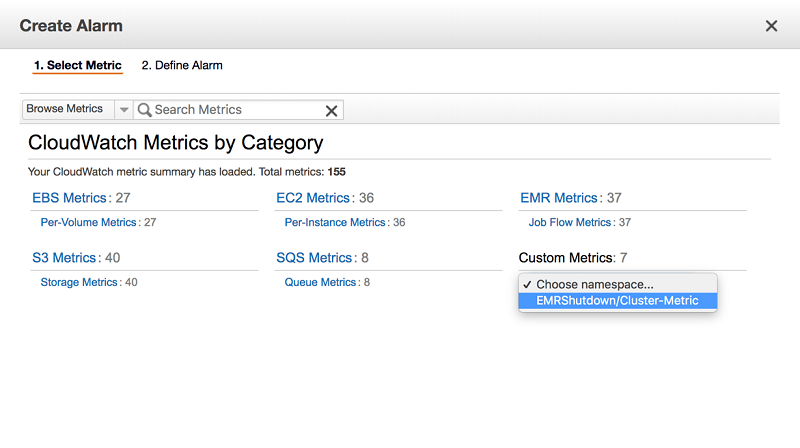The height and width of the screenshot is (448, 800).
Task: Select Queue Metrics link
Action: click(x=320, y=282)
